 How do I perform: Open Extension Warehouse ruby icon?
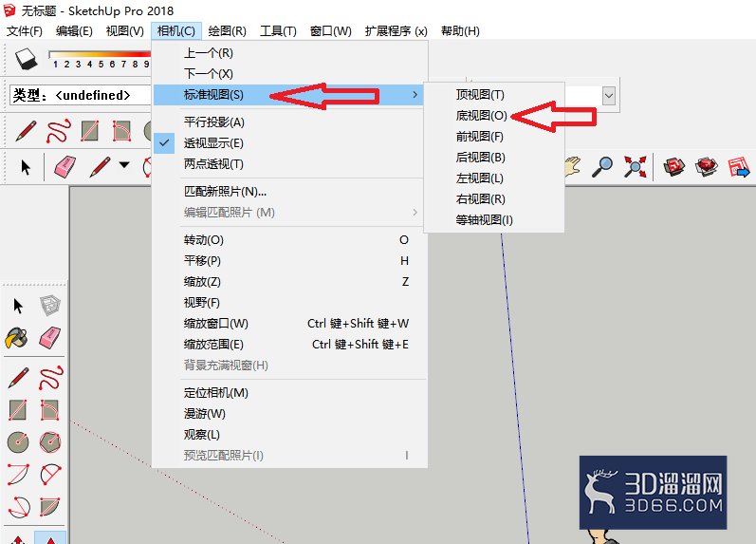click(707, 166)
